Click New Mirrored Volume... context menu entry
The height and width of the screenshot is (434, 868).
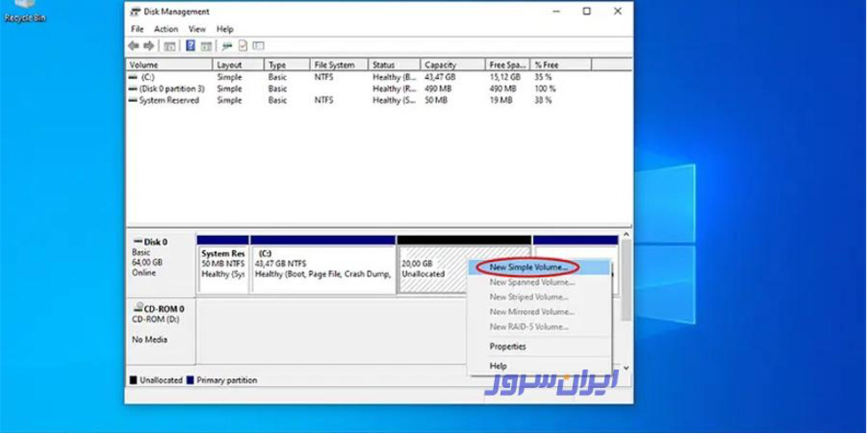(540, 312)
